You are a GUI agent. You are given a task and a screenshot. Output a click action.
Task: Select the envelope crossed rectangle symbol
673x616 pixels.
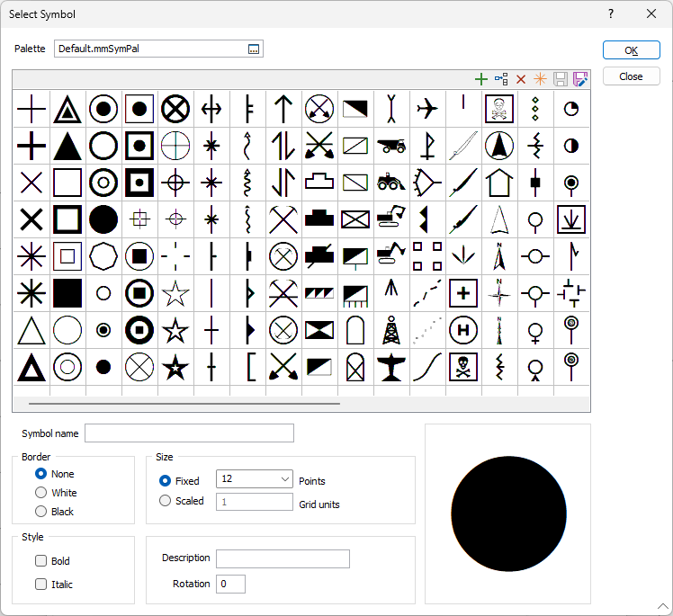(355, 219)
